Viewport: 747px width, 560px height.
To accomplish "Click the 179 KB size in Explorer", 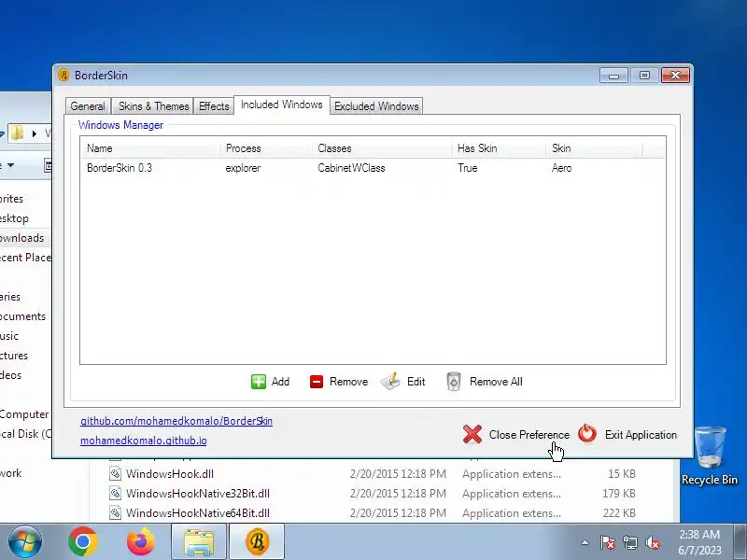I will pyautogui.click(x=618, y=494).
